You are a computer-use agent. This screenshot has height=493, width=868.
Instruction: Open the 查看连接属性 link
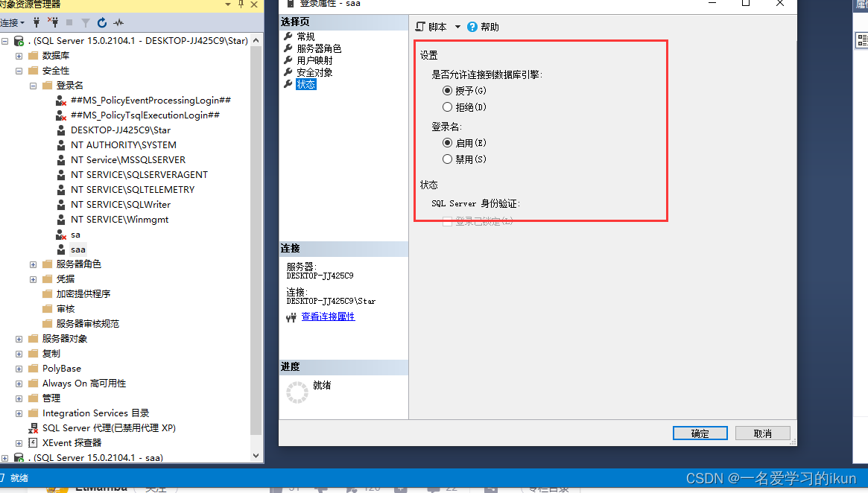pyautogui.click(x=329, y=317)
